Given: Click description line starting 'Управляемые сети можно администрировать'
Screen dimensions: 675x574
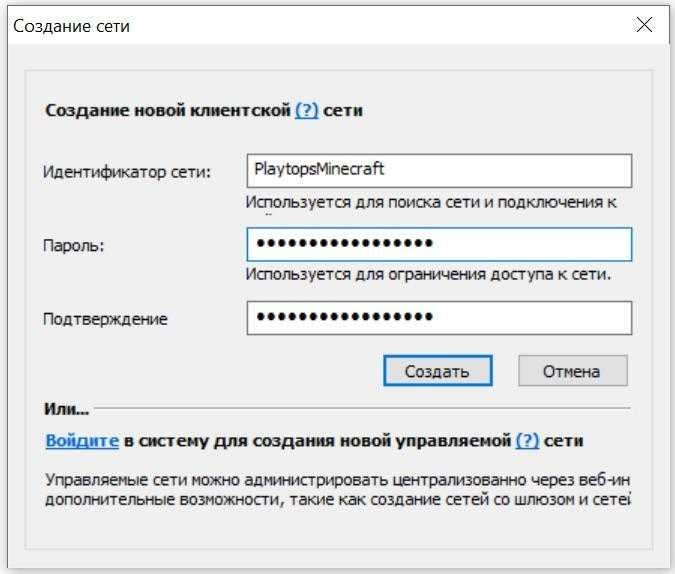Looking at the screenshot, I should point(338,479).
